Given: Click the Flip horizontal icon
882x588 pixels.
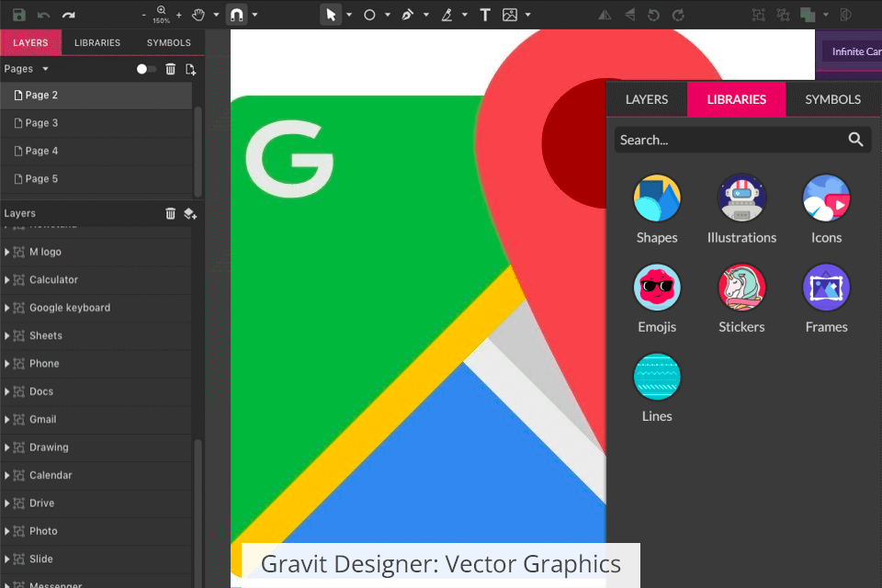Looking at the screenshot, I should click(x=605, y=16).
